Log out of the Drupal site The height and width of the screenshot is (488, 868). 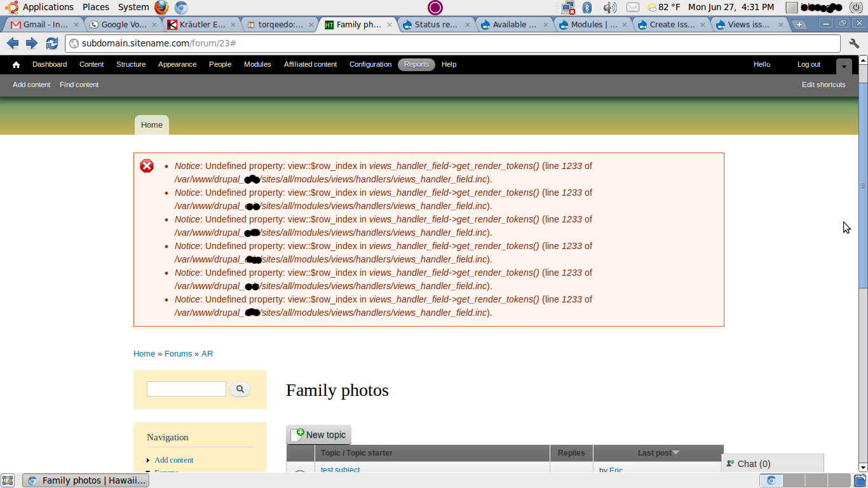[x=808, y=64]
